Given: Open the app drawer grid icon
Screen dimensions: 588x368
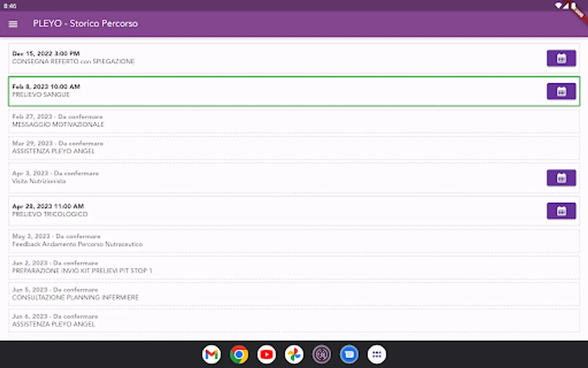Looking at the screenshot, I should [x=376, y=355].
